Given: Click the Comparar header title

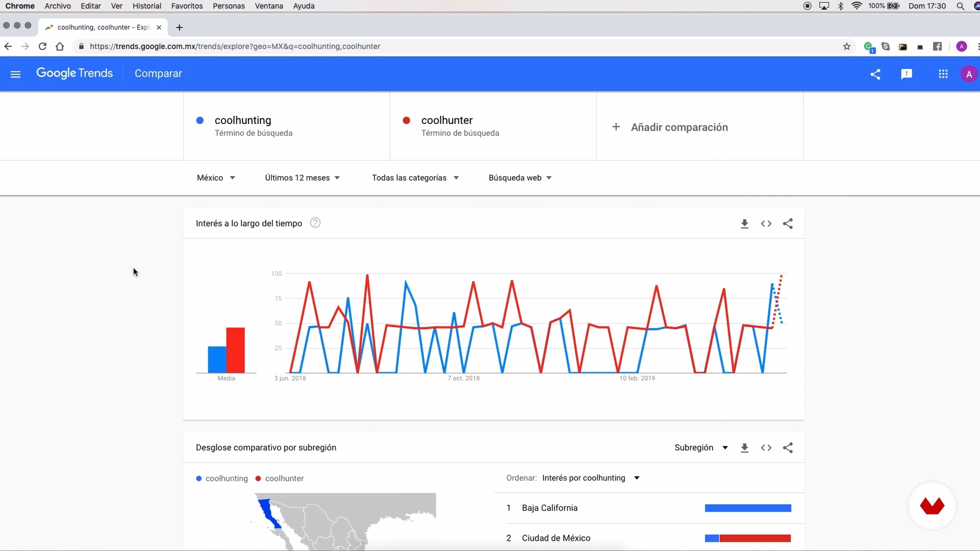Looking at the screenshot, I should point(158,73).
